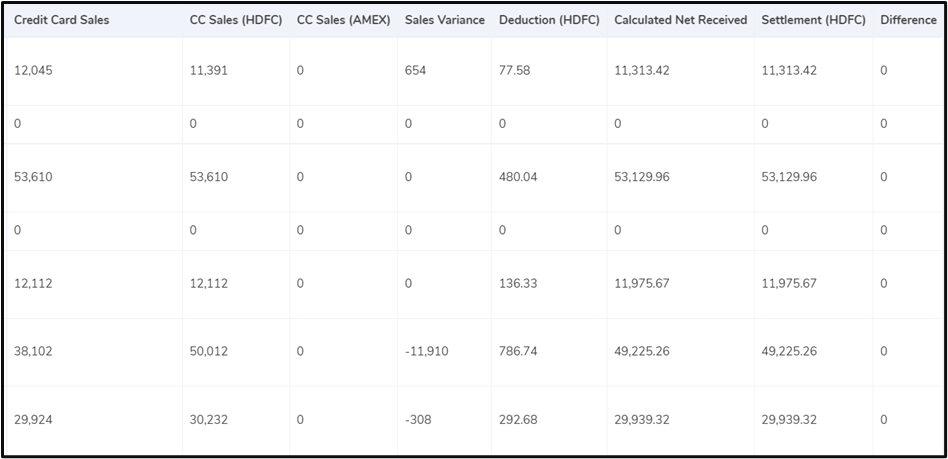Viewport: 948px width, 459px height.
Task: Click the -308 sales variance value
Action: (x=418, y=420)
